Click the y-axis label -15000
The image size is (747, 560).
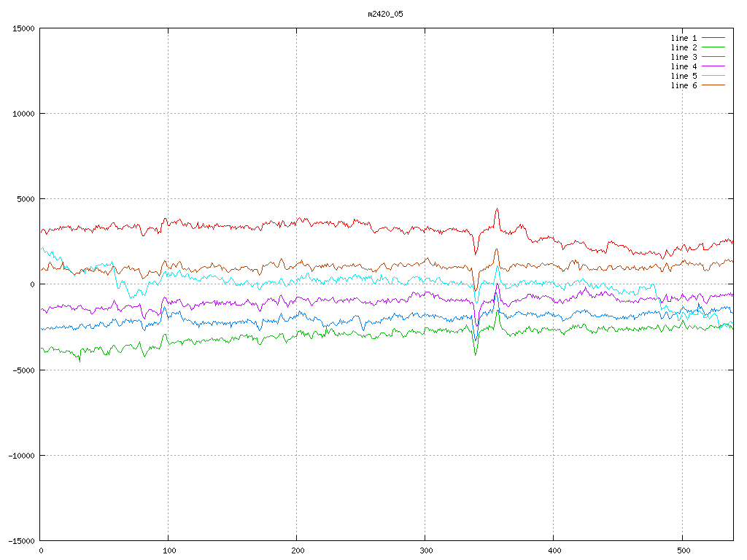coord(21,541)
